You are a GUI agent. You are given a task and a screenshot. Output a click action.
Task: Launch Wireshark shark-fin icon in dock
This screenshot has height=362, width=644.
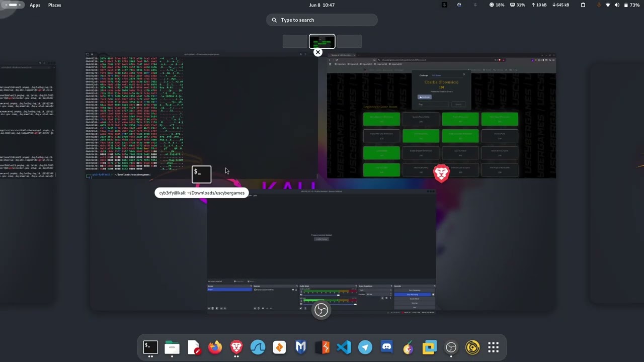pos(258,347)
